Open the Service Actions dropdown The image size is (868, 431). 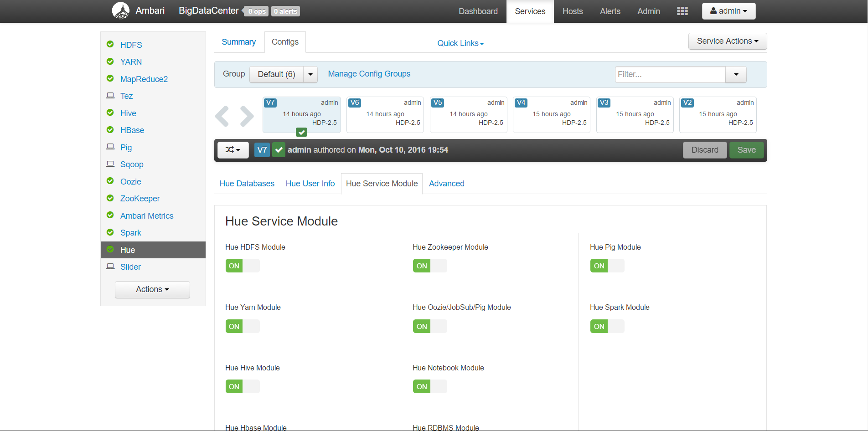point(728,41)
